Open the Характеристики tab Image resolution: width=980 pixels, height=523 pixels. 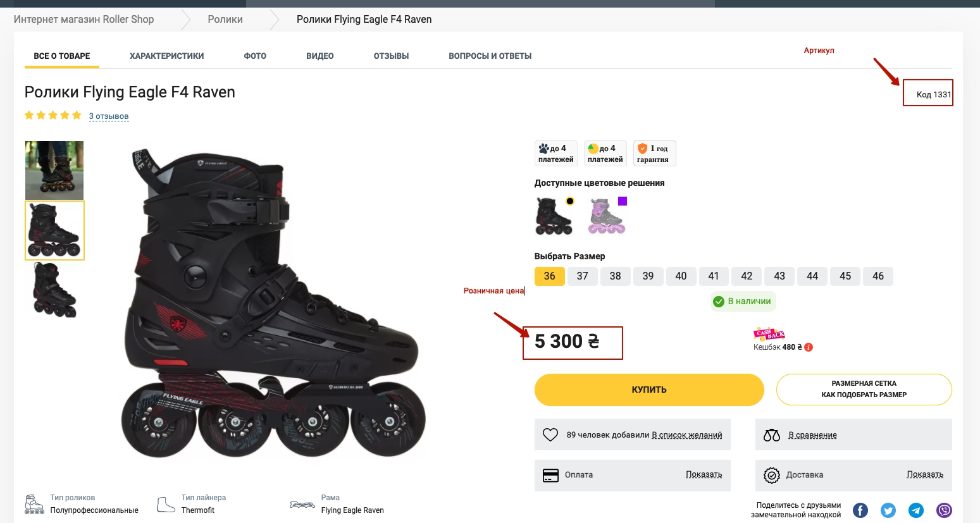pyautogui.click(x=167, y=56)
